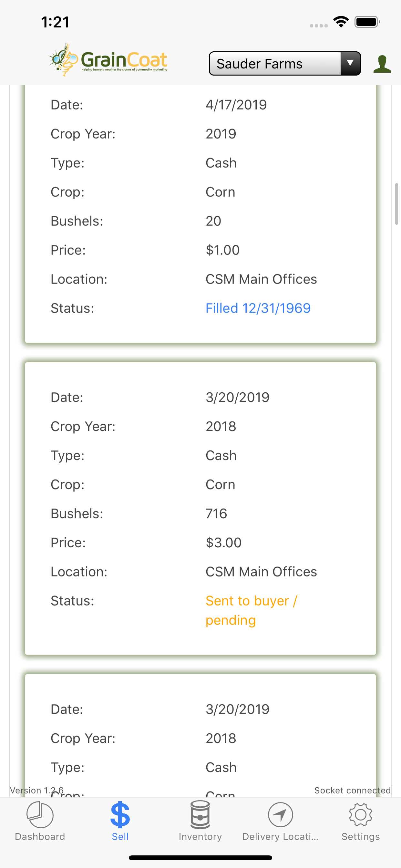Tap the Delivery Locations arrow icon
The image size is (401, 868).
[280, 815]
